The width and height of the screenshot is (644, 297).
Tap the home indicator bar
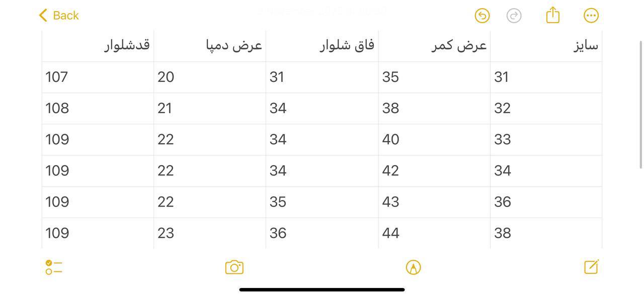tap(321, 288)
